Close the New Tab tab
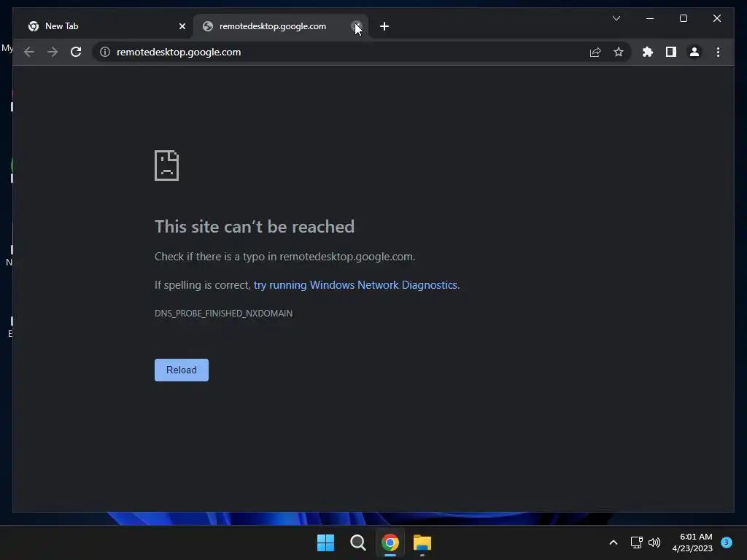The image size is (747, 560). pos(182,26)
